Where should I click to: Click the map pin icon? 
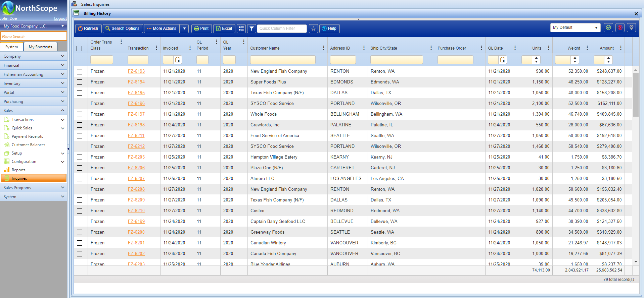coord(631,28)
